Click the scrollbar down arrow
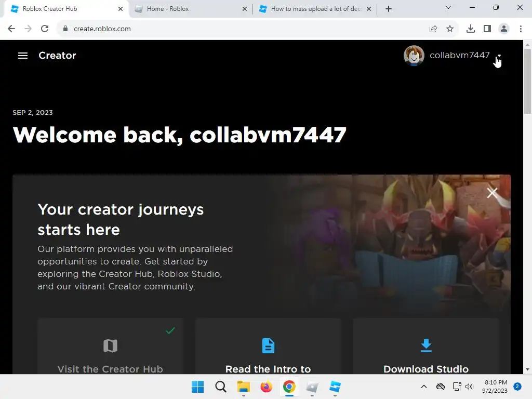Viewport: 532px width, 399px height. click(527, 369)
